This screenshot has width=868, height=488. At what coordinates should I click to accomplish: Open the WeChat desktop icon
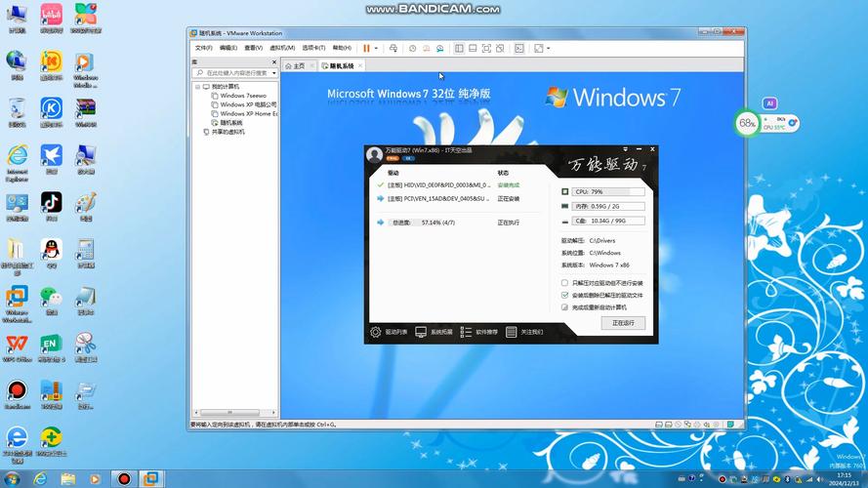52,300
